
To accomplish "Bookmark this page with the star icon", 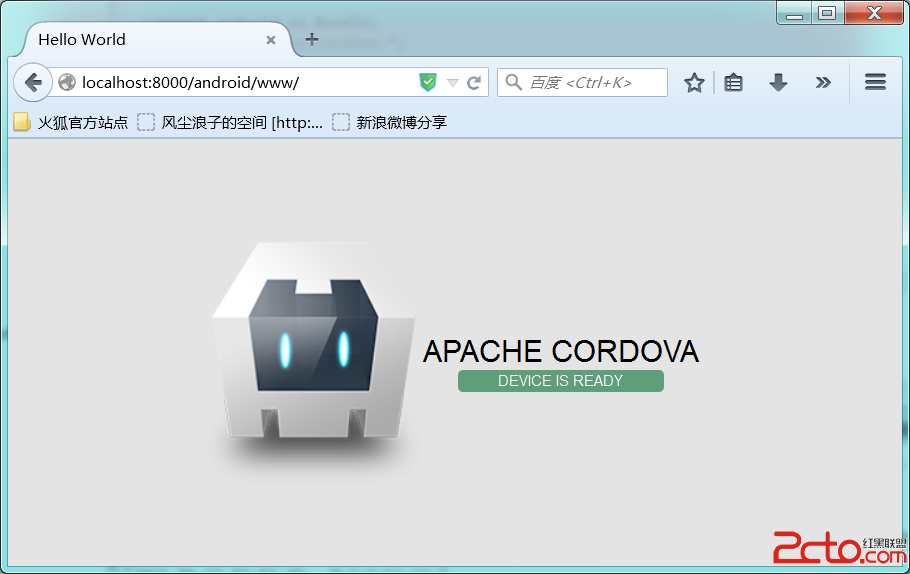I will coord(694,82).
